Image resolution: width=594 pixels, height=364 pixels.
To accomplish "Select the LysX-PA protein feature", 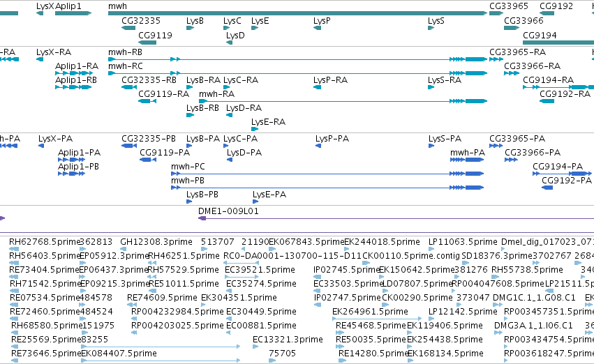I will click(x=41, y=146).
